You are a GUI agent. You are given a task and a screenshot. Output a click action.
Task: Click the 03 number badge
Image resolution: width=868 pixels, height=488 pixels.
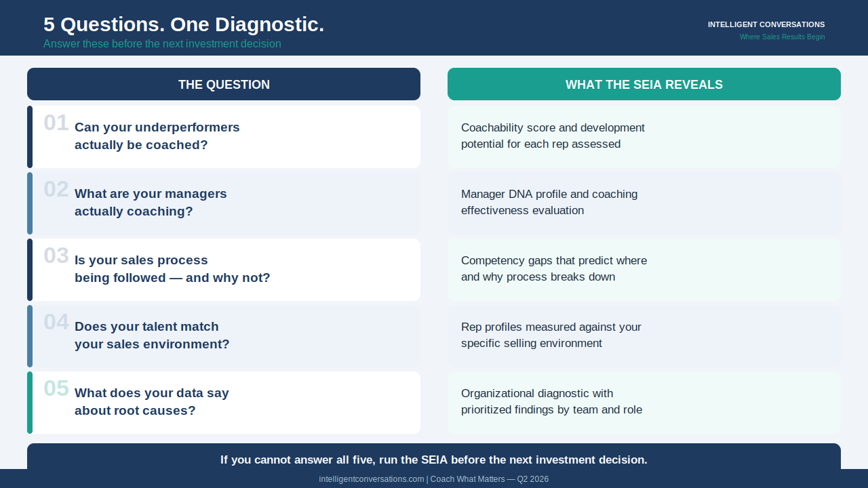56,256
